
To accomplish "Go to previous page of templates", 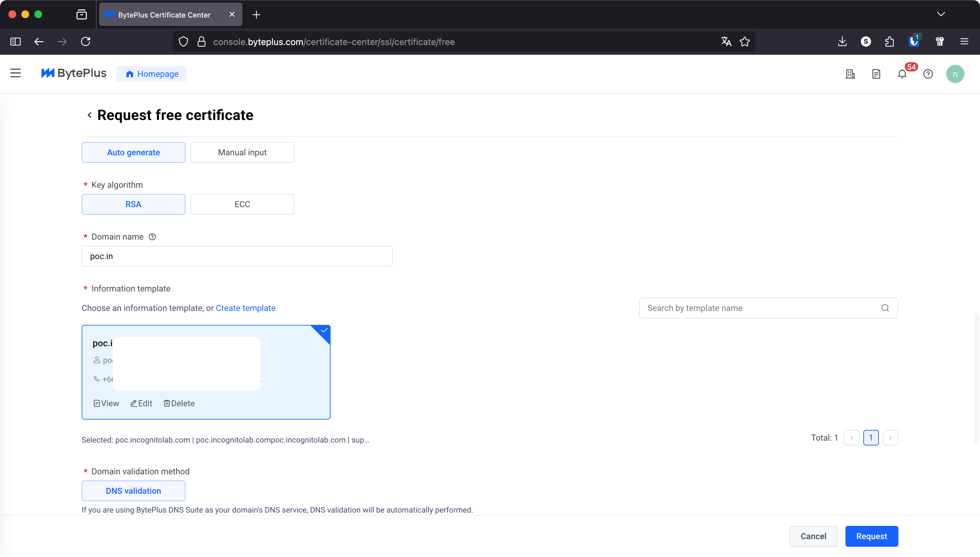I will [852, 438].
